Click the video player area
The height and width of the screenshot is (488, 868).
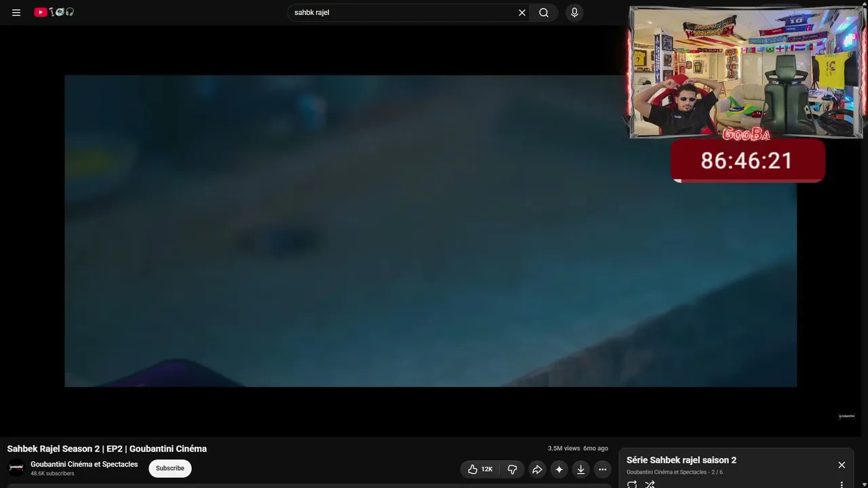(x=431, y=231)
